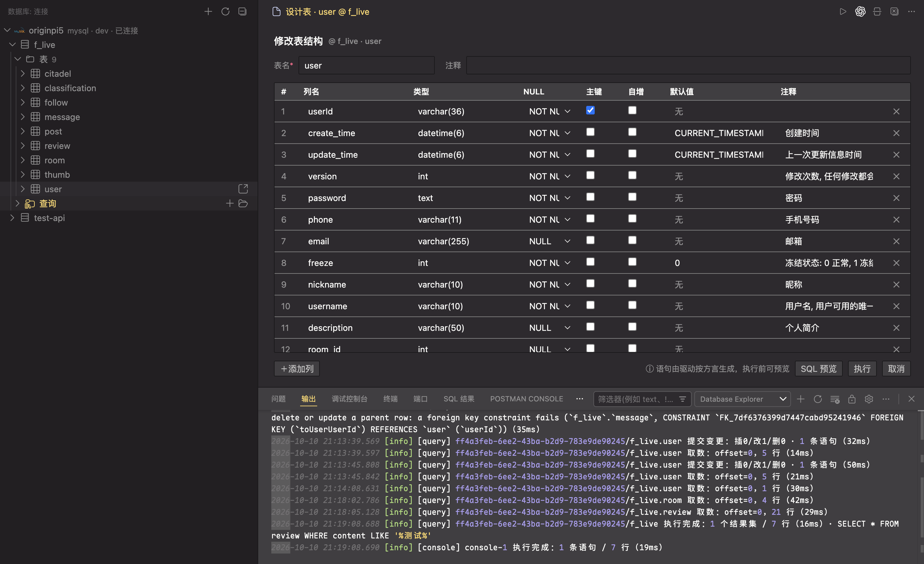This screenshot has height=564, width=924.
Task: Toggle primary key for freeze column
Action: pos(590,262)
